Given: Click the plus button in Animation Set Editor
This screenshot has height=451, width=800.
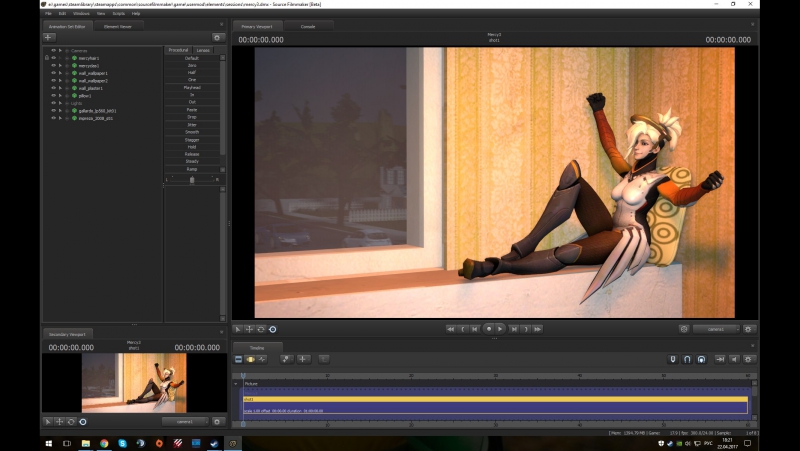Looking at the screenshot, I should click(49, 37).
